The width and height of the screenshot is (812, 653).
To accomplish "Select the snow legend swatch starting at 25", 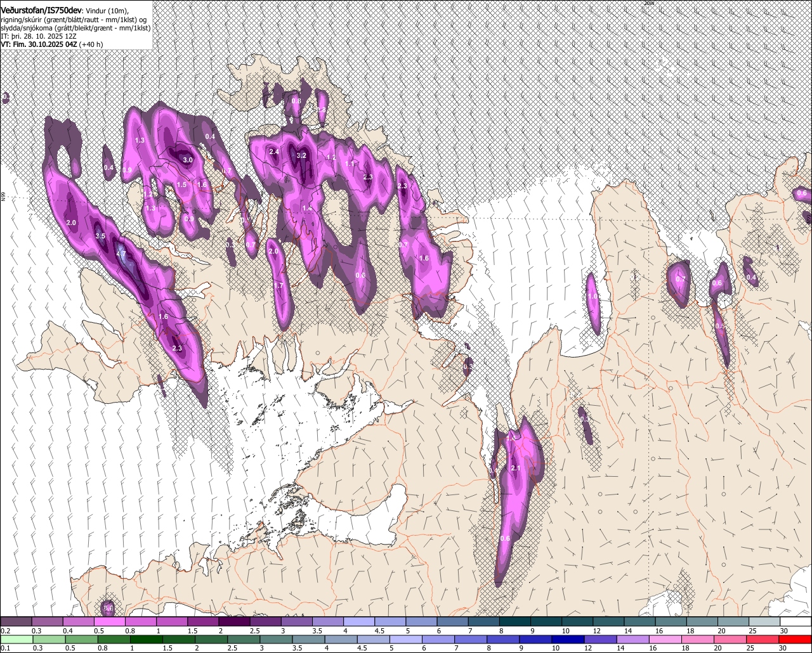I will (x=764, y=622).
